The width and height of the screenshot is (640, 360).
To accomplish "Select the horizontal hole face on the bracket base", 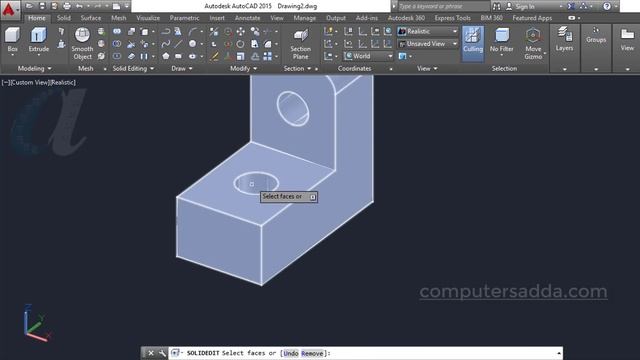I will coord(256,183).
